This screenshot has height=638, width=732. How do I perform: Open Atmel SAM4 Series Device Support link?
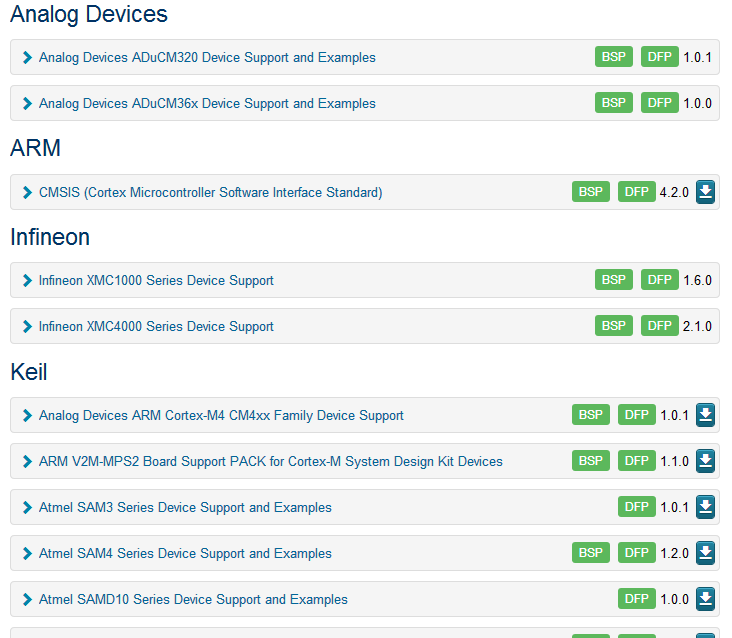tap(185, 553)
